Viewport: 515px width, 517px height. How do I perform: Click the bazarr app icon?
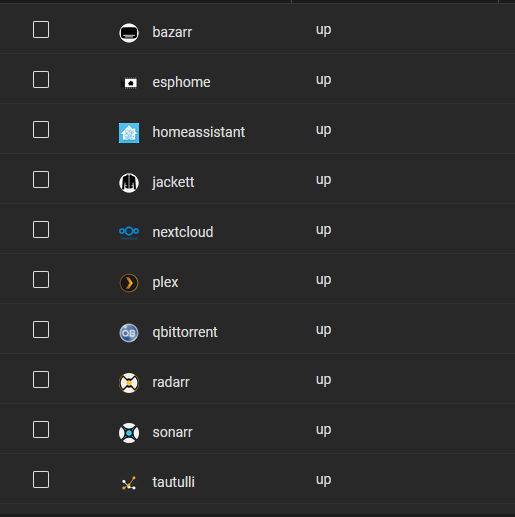129,33
